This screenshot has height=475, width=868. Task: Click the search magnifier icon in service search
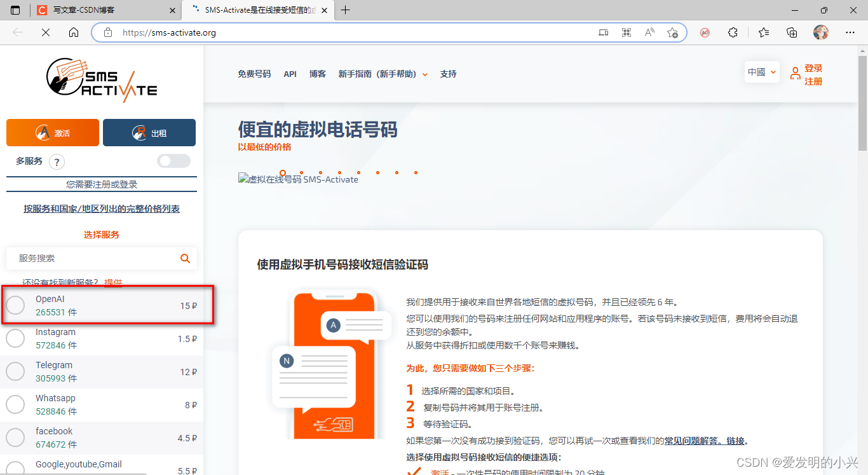(185, 258)
